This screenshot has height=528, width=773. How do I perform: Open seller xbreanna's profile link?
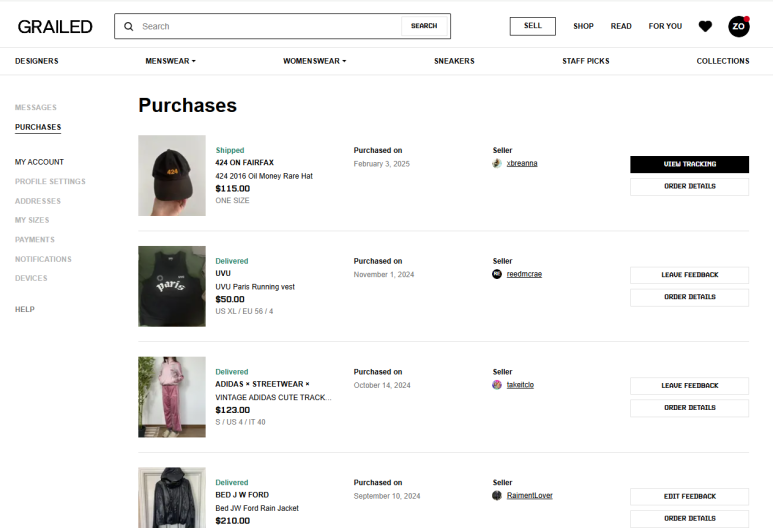[522, 163]
